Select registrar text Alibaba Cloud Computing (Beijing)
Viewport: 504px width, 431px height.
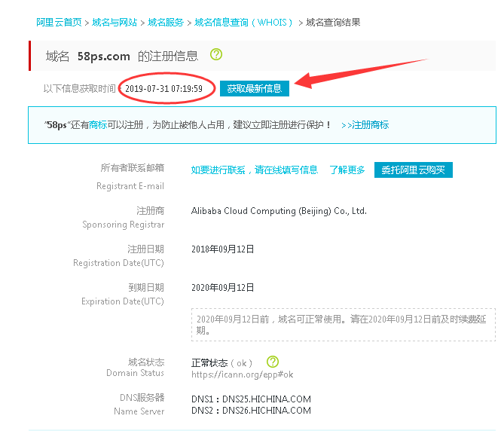(261, 211)
